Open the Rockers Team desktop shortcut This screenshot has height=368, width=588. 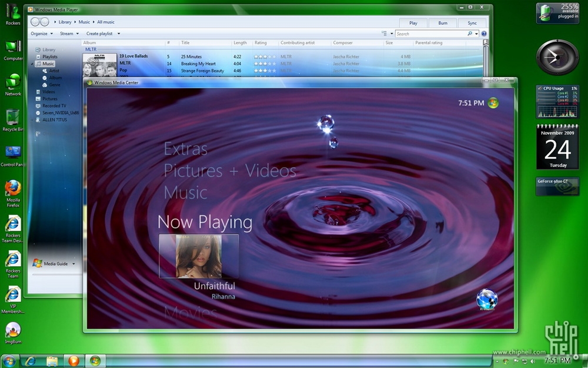[13, 264]
